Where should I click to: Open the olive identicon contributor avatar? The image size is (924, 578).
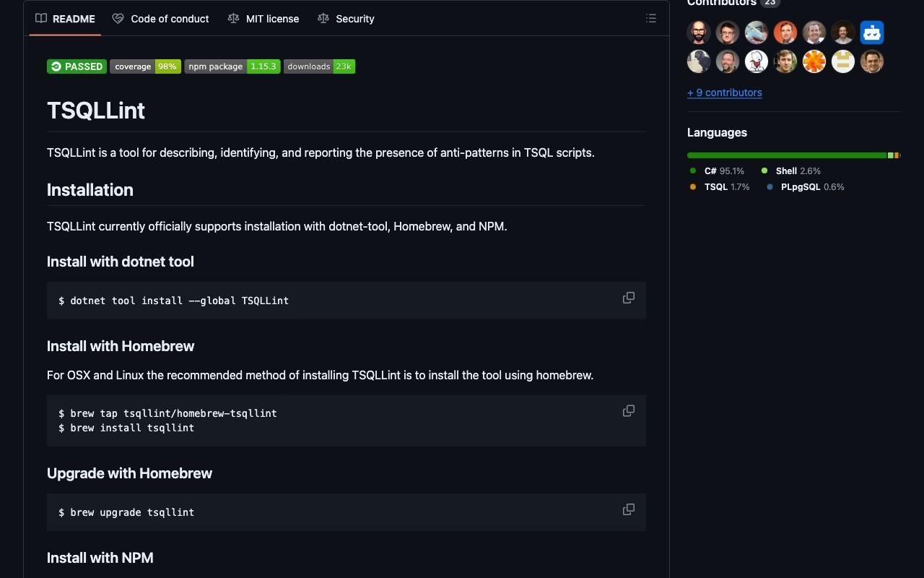843,61
